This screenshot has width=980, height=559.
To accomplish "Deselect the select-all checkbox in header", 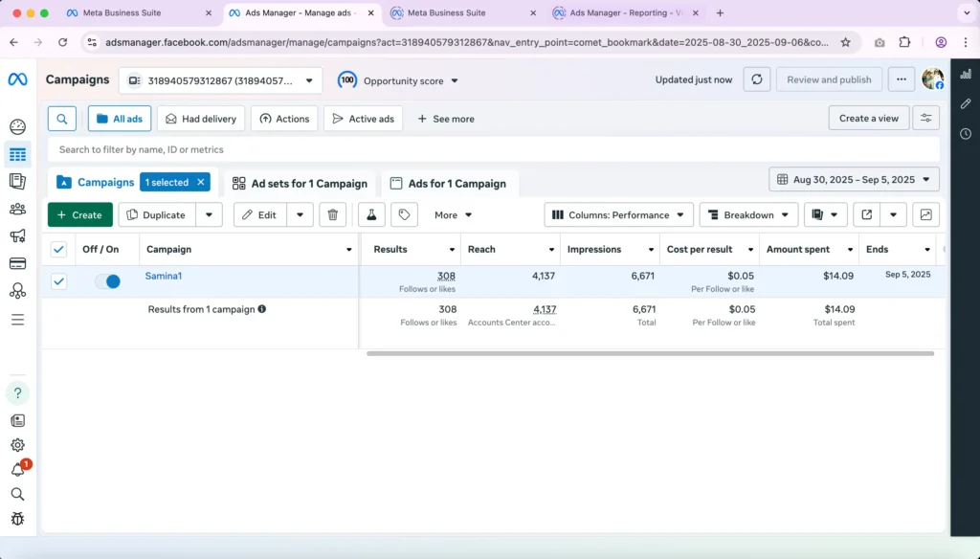I will tap(59, 248).
